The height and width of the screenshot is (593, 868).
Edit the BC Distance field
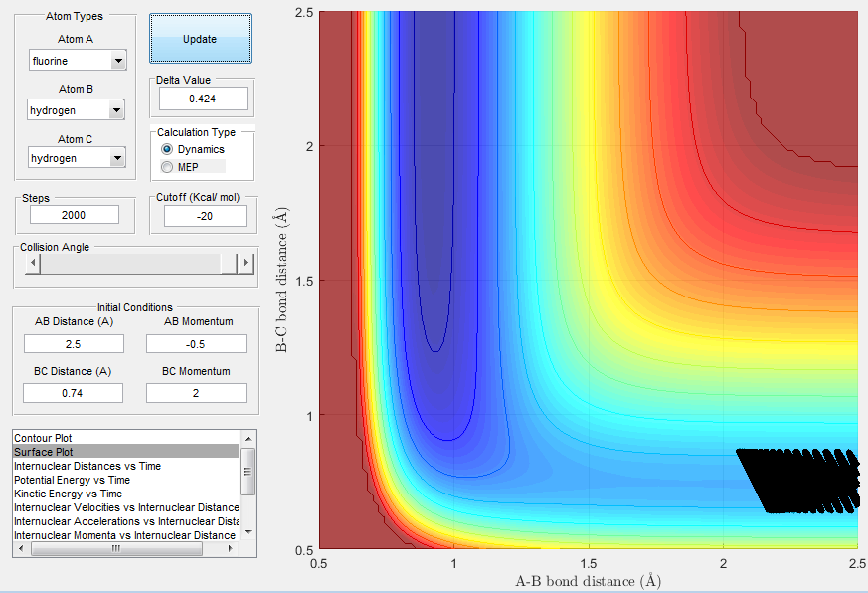(73, 393)
